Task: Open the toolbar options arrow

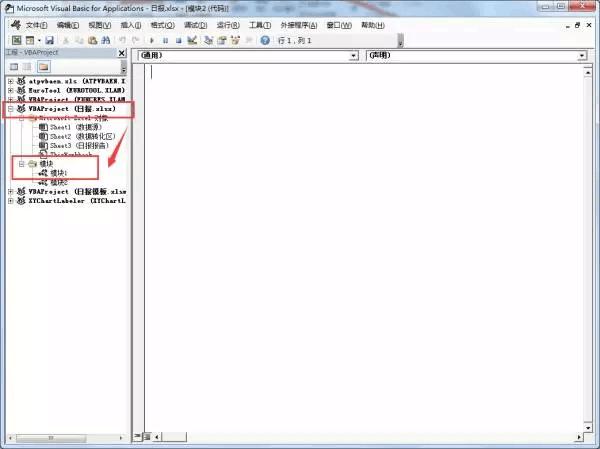Action: point(400,41)
